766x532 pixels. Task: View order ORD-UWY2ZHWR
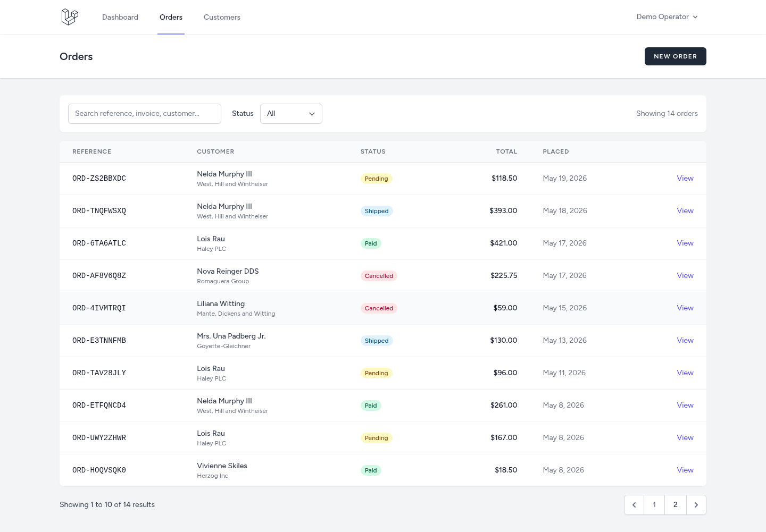(x=685, y=438)
